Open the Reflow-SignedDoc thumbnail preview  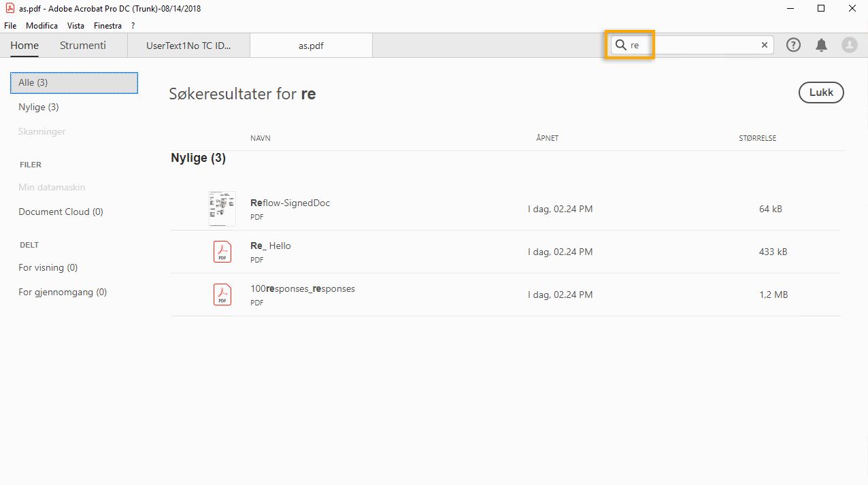pyautogui.click(x=222, y=209)
